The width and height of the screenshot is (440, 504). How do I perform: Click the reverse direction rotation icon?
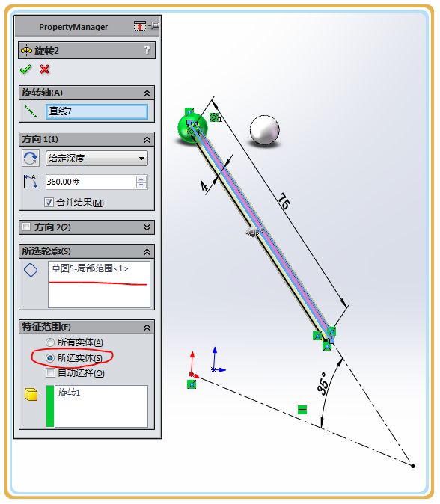click(31, 158)
